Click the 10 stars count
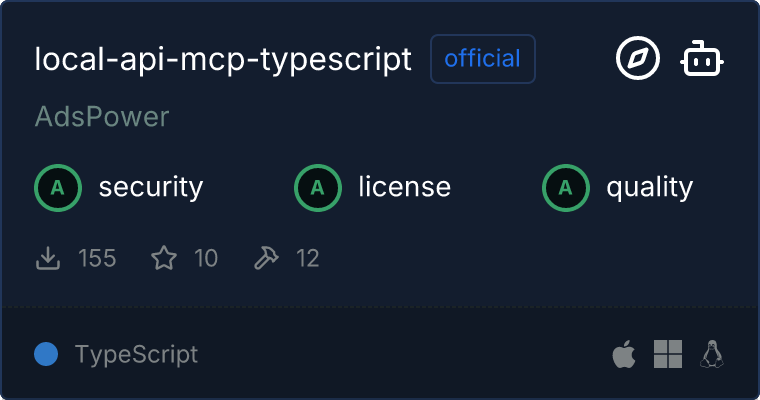This screenshot has height=400, width=760. tap(206, 259)
